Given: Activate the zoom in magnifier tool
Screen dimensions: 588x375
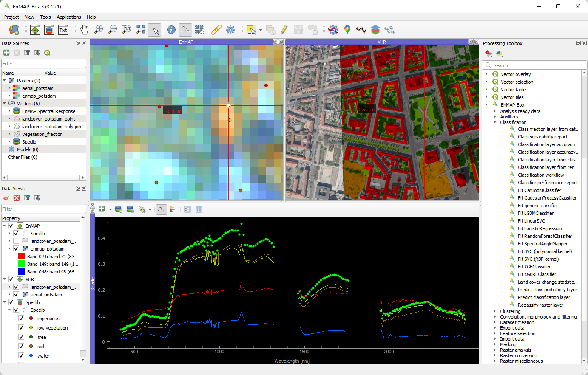Looking at the screenshot, I should tap(98, 30).
